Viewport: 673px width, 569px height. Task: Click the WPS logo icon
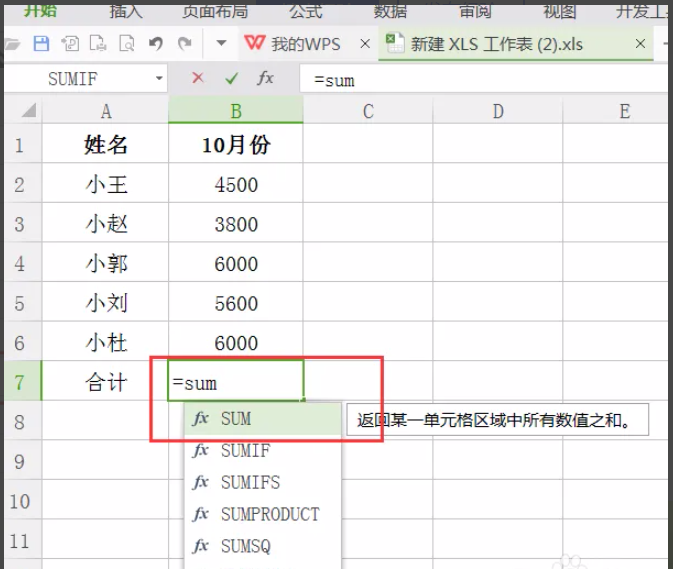(254, 43)
